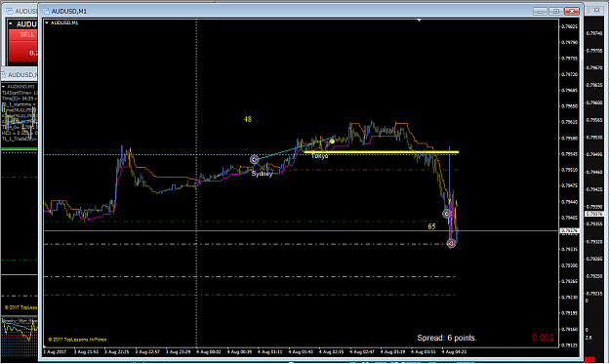This screenshot has height=364, width=610.
Task: Select the cyan trendline from the Sydney marker
Action: [293, 148]
